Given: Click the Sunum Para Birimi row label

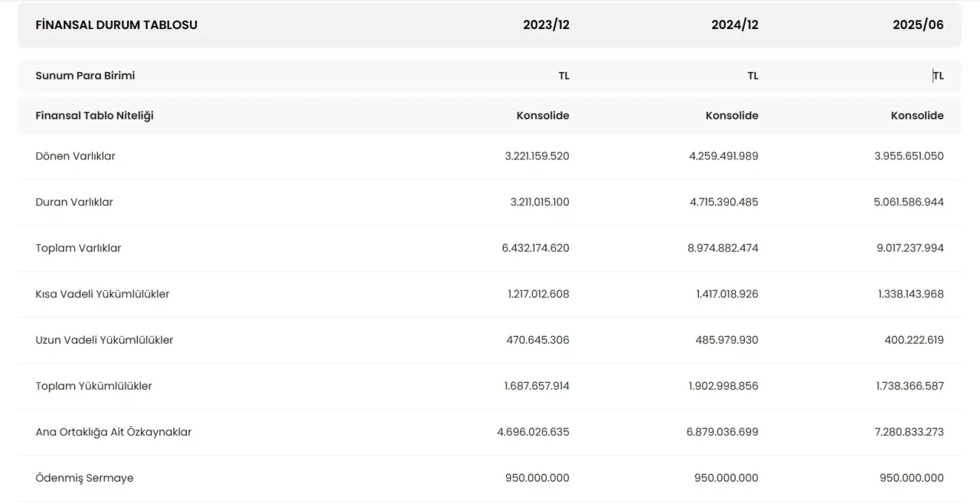Looking at the screenshot, I should click(x=85, y=76).
